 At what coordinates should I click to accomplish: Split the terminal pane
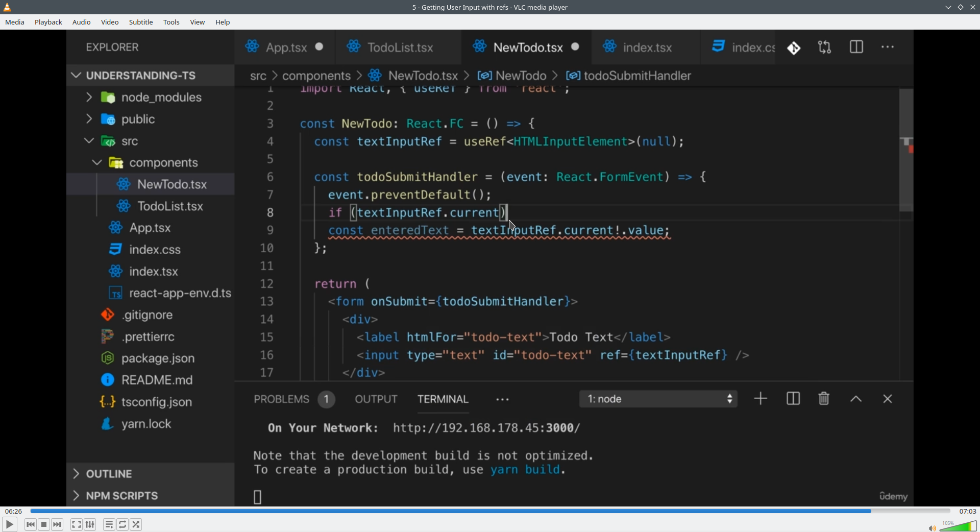(x=793, y=399)
